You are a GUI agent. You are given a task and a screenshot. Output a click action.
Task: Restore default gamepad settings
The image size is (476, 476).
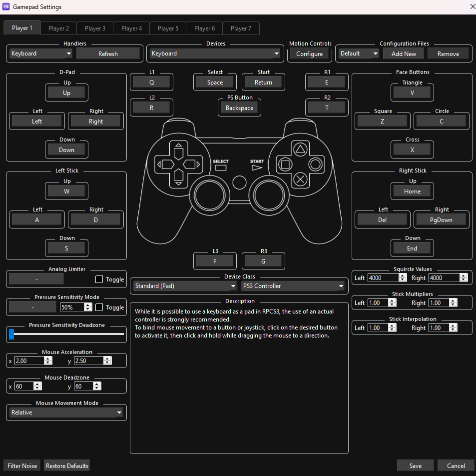[x=67, y=465]
